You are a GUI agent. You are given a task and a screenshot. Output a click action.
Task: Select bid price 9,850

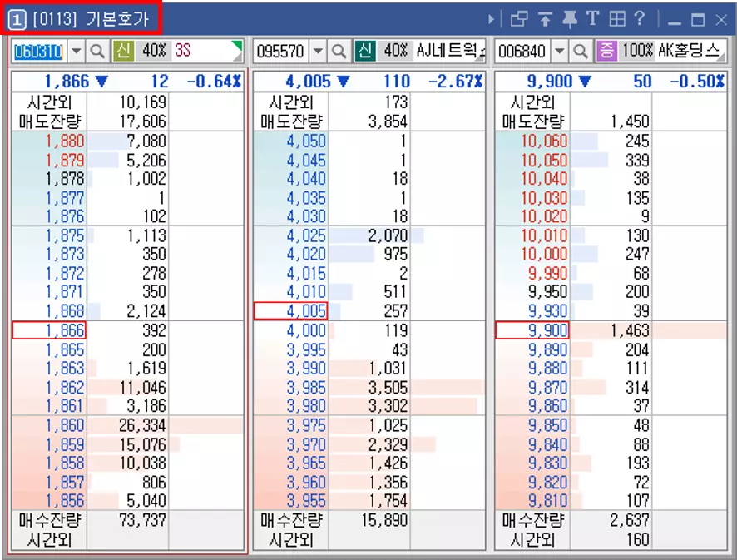[x=547, y=425]
